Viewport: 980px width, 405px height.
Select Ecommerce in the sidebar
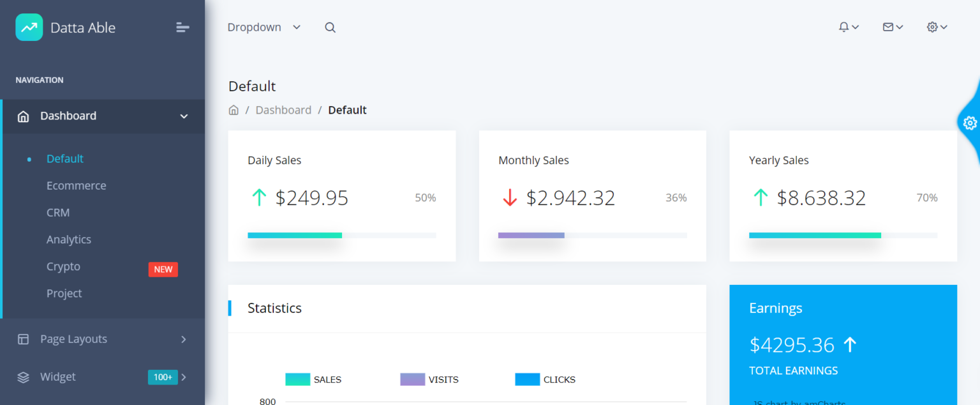pos(76,186)
